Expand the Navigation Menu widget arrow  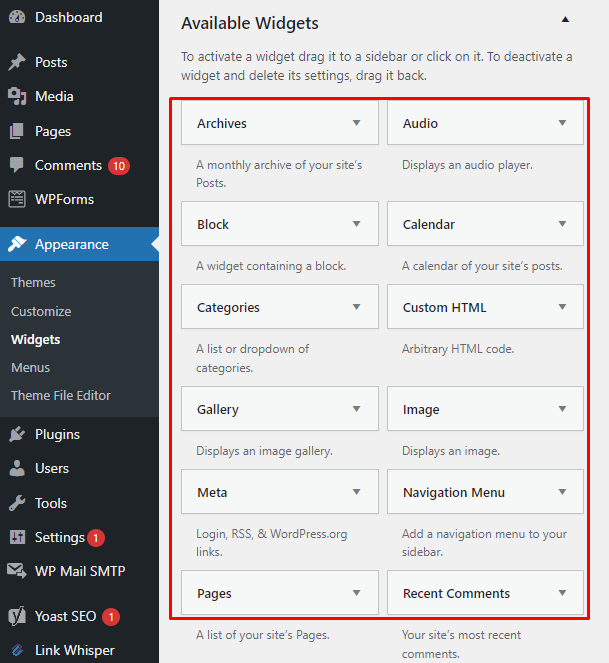[x=562, y=492]
